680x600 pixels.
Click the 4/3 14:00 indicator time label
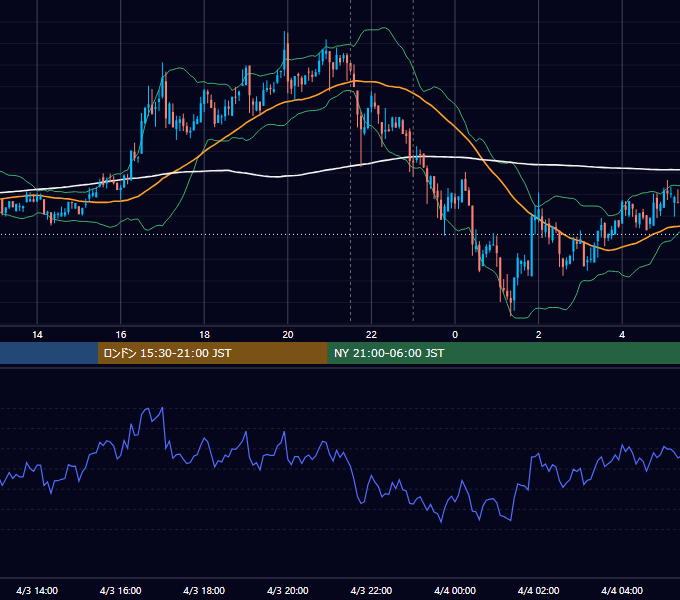coord(37,590)
